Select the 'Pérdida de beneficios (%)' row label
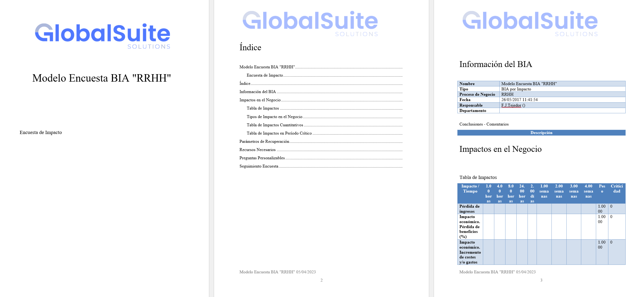This screenshot has width=644, height=297. pyautogui.click(x=470, y=227)
